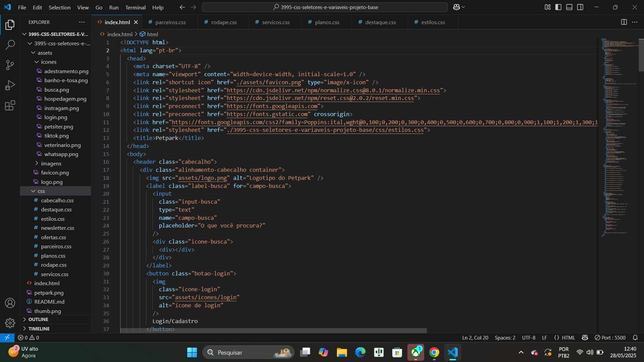Click Port : 5500 Live Server indicator
Image resolution: width=644 pixels, height=362 pixels.
(610, 338)
